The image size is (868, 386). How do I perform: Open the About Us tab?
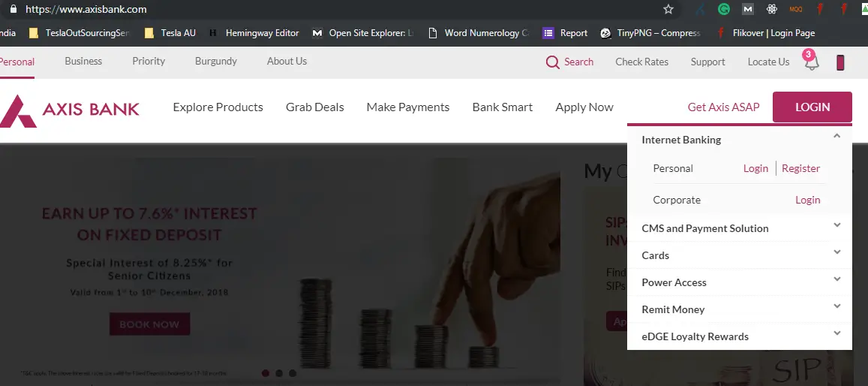point(287,61)
